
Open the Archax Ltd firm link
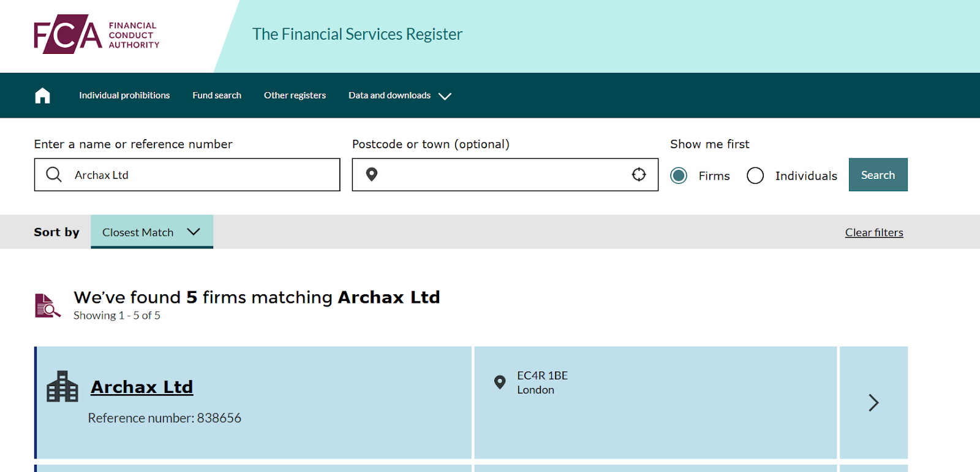141,387
